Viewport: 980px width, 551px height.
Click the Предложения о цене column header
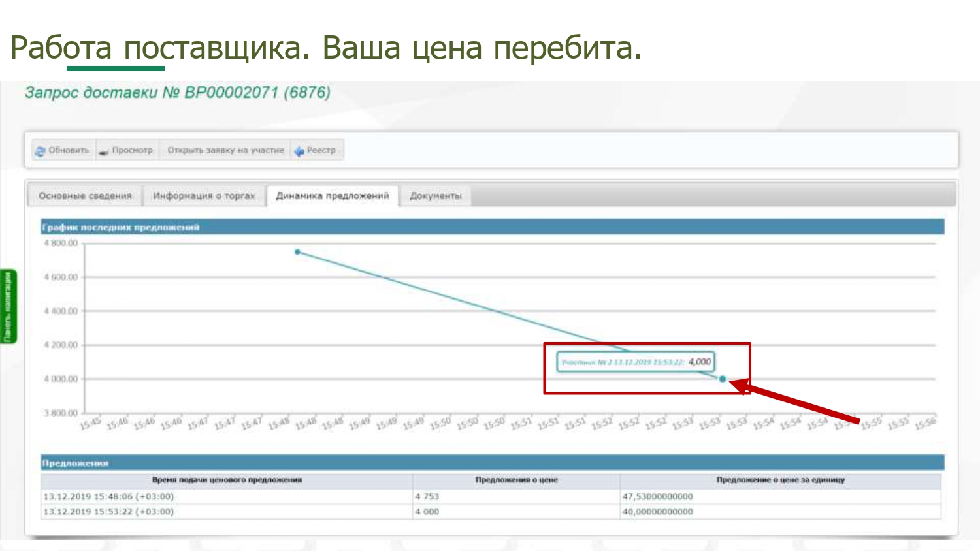coord(516,480)
